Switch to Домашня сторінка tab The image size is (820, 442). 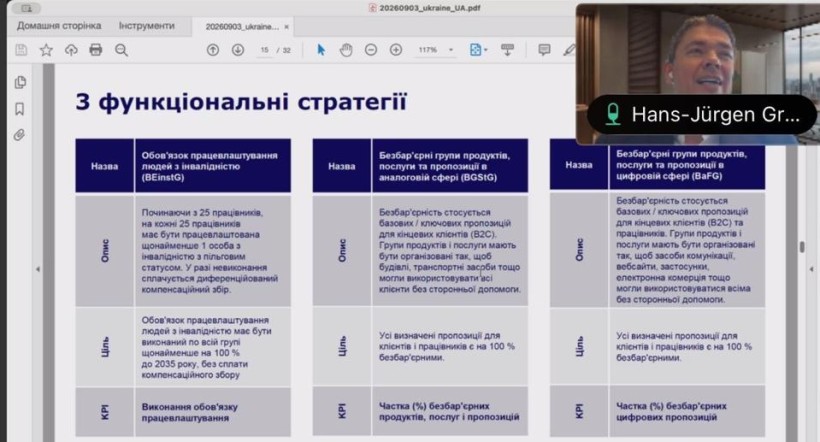(x=59, y=26)
